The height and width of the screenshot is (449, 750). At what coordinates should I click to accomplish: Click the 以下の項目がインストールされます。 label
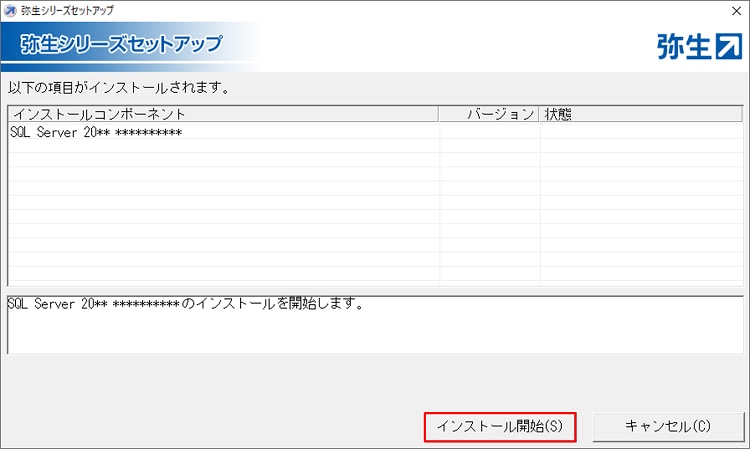(x=119, y=88)
